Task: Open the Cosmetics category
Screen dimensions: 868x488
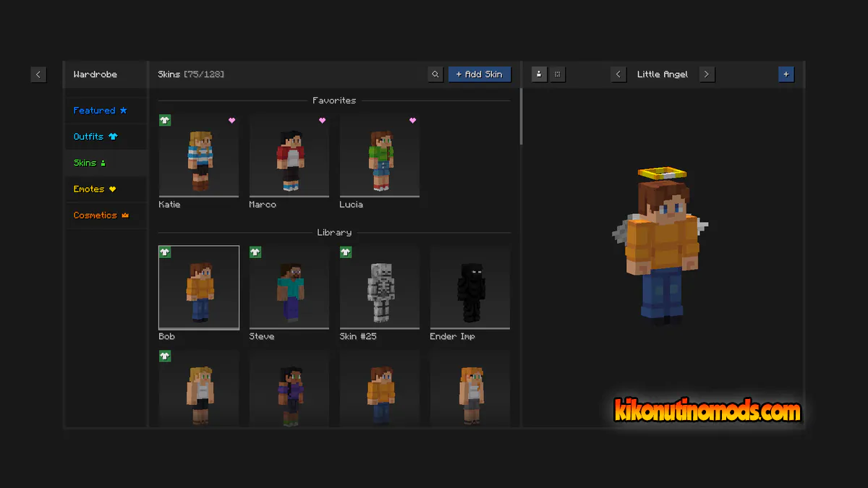Action: click(x=106, y=215)
